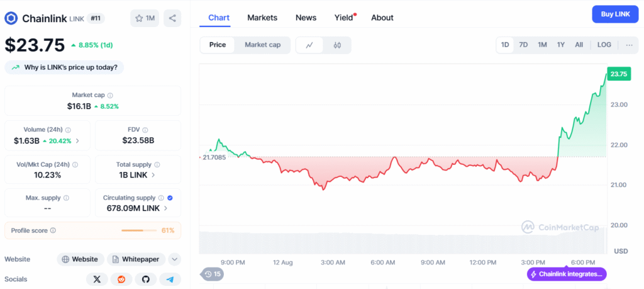This screenshot has height=289, width=644.
Task: Select 1Y time range
Action: [560, 45]
